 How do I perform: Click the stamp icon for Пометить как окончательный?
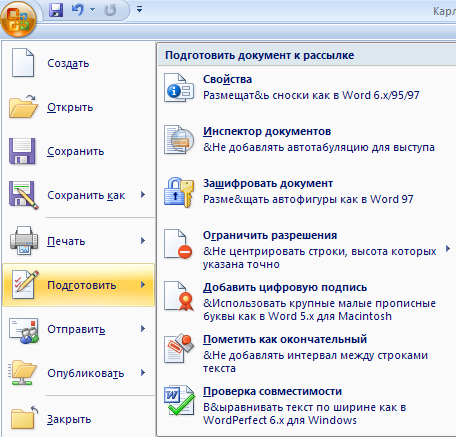[179, 348]
